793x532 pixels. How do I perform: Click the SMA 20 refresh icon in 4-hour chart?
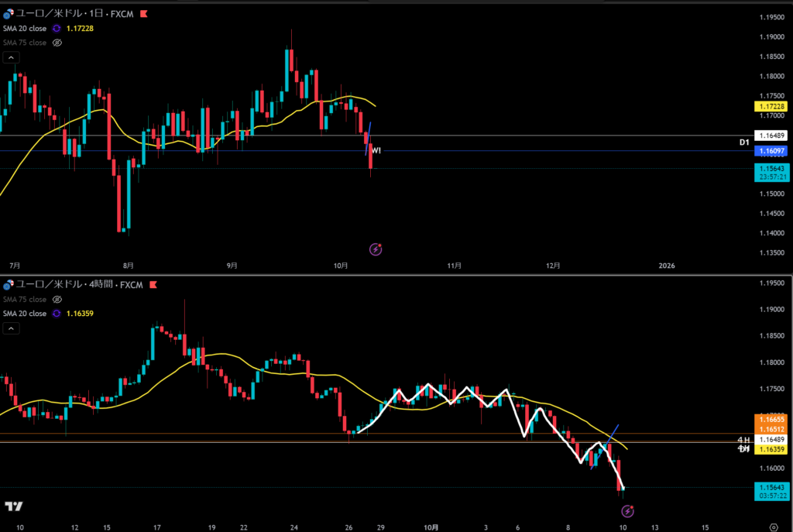point(57,314)
